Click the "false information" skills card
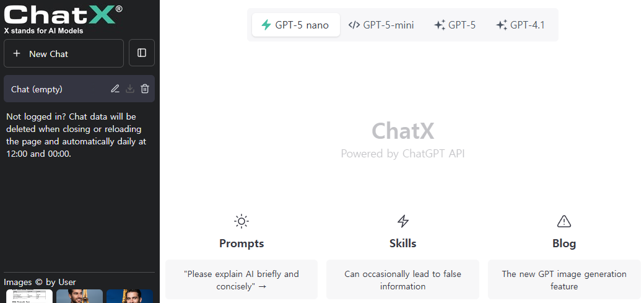Image resolution: width=644 pixels, height=303 pixels. tap(403, 279)
